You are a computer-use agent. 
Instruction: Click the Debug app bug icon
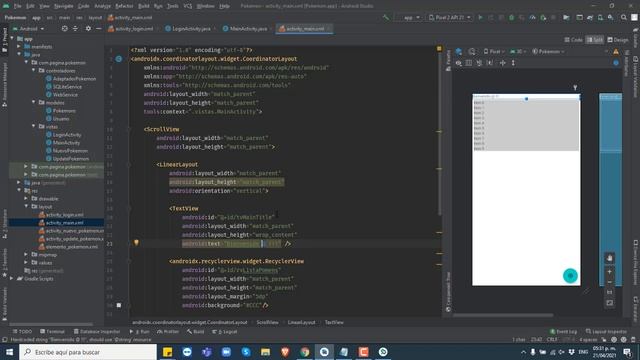point(511,18)
